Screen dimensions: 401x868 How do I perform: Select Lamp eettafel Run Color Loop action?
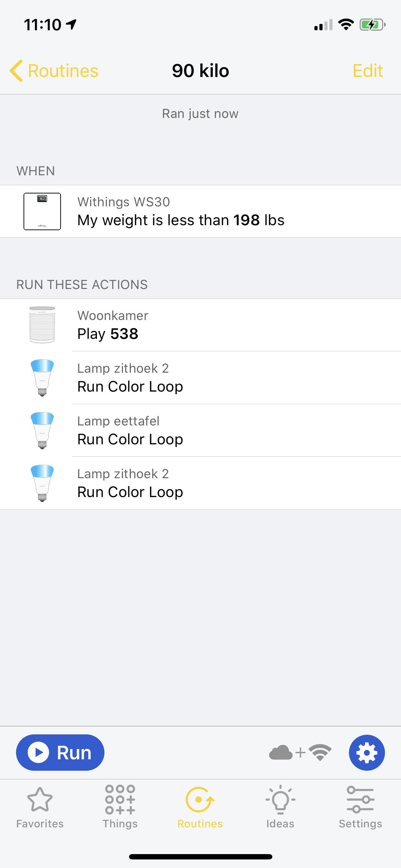(214, 430)
